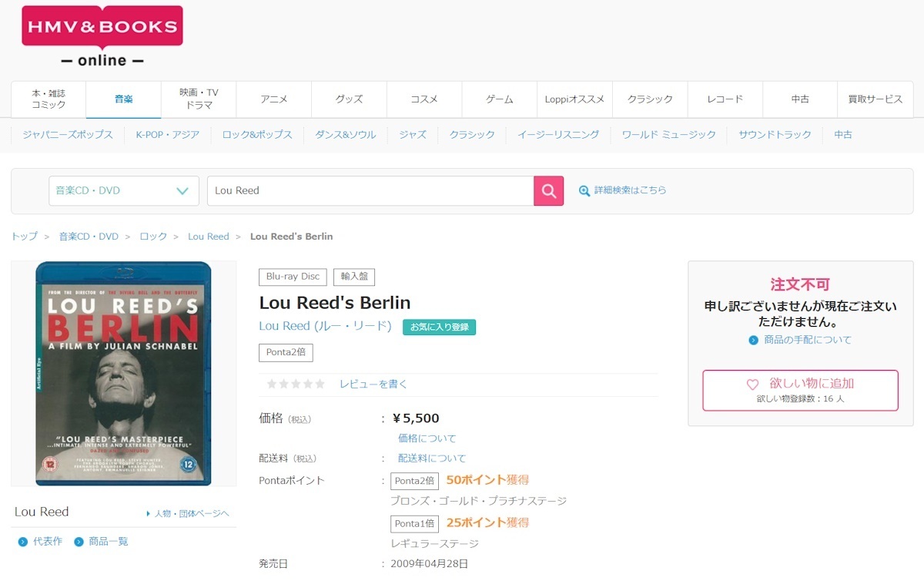Screen dimensions: 924x581
Task: Click お気に入り登録 button
Action: pos(439,327)
